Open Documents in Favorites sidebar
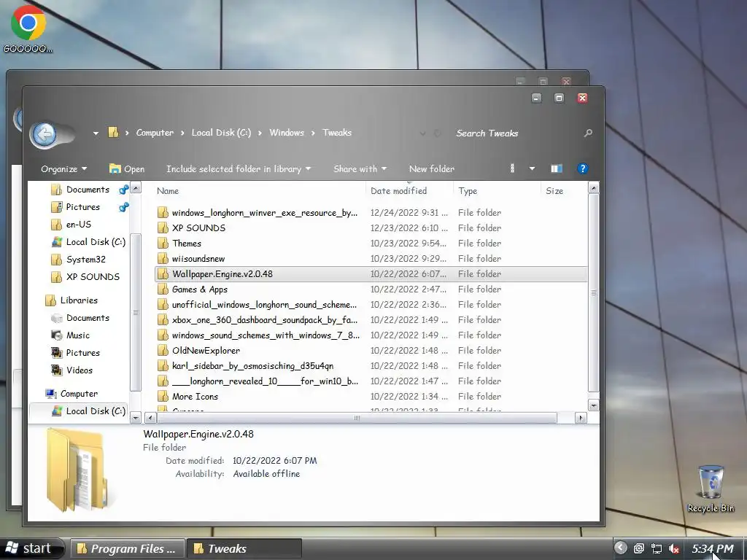Screen dimensions: 747x560 pyautogui.click(x=88, y=190)
